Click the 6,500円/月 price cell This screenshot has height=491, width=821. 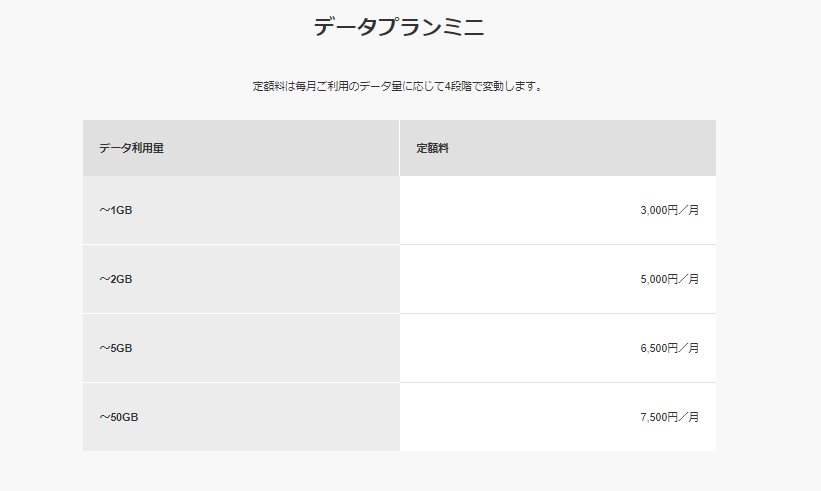558,349
